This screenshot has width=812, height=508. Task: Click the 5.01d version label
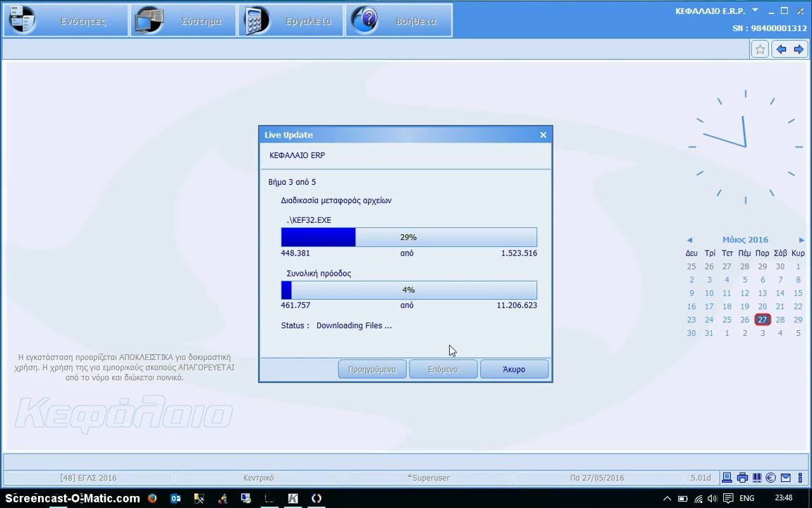point(701,478)
